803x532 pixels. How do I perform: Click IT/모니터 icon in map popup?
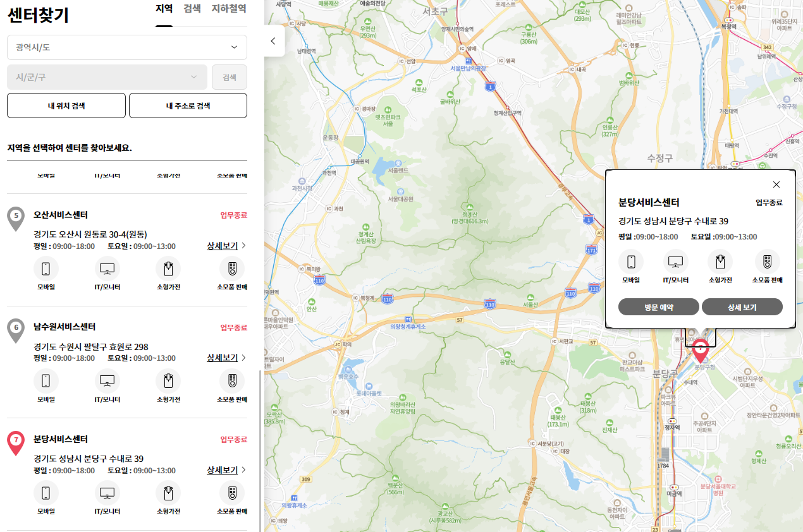tap(676, 261)
